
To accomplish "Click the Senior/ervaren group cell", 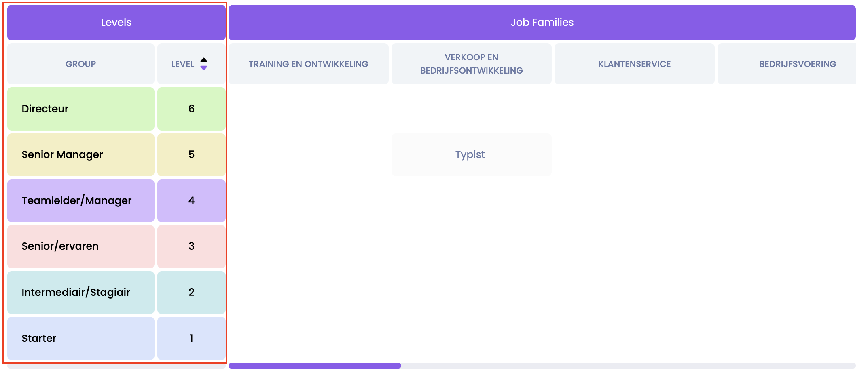I will 80,246.
